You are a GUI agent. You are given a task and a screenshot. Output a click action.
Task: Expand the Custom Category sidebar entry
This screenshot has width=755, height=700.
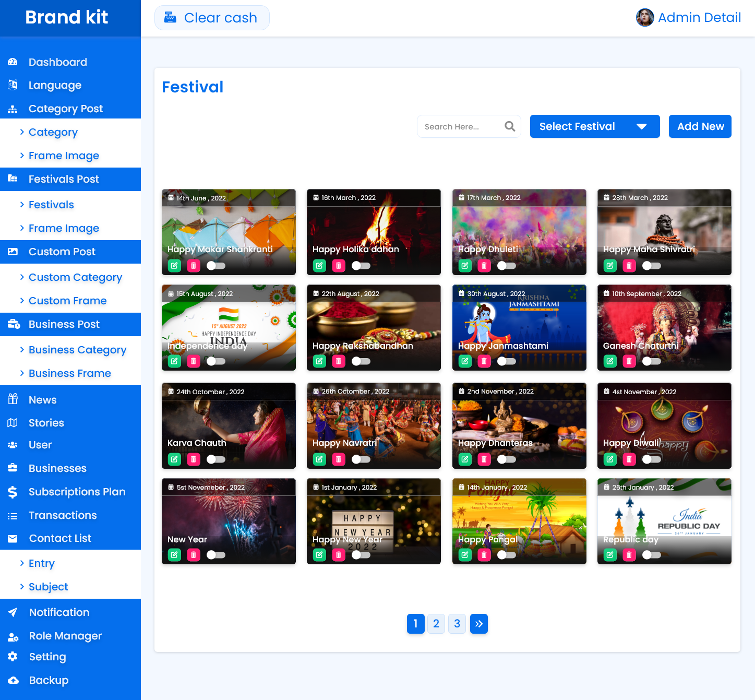[75, 277]
